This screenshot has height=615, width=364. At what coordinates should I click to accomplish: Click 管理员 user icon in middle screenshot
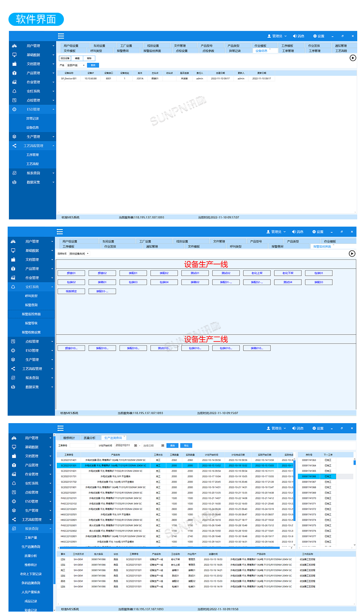(x=268, y=232)
